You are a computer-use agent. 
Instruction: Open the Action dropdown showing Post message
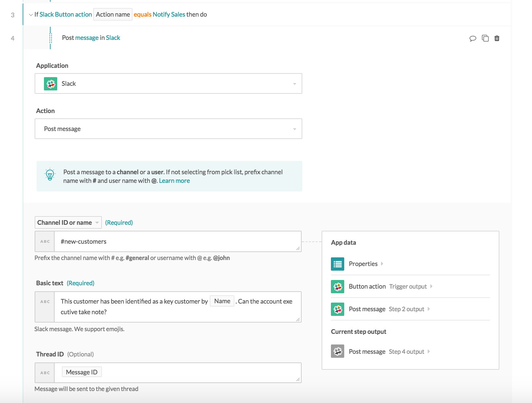coord(168,129)
